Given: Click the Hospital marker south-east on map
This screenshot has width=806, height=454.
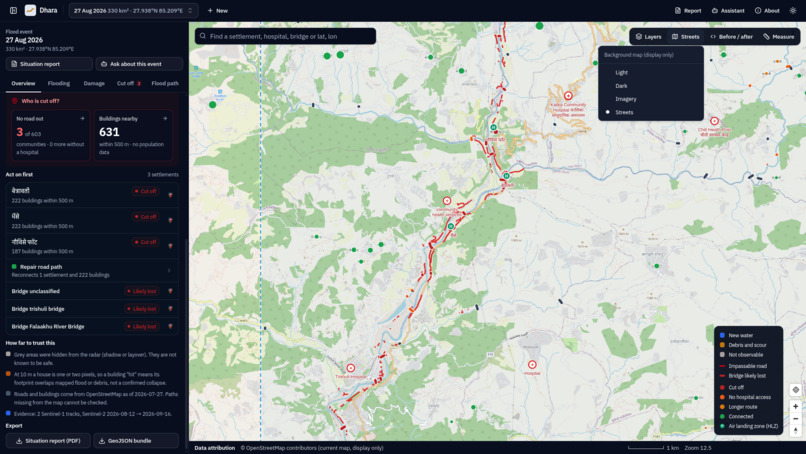Looking at the screenshot, I should pos(532,365).
